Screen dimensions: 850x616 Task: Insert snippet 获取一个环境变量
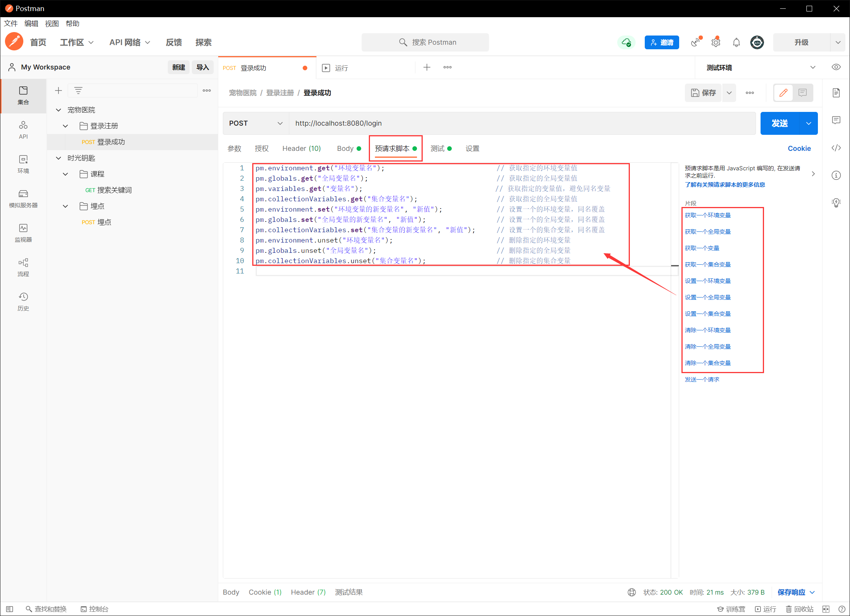707,215
